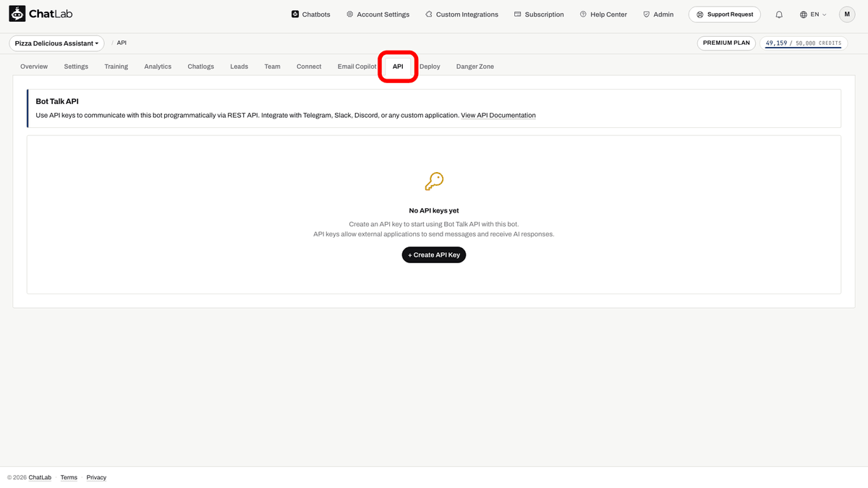This screenshot has height=488, width=868.
Task: Select the Connect tab
Action: (309, 67)
